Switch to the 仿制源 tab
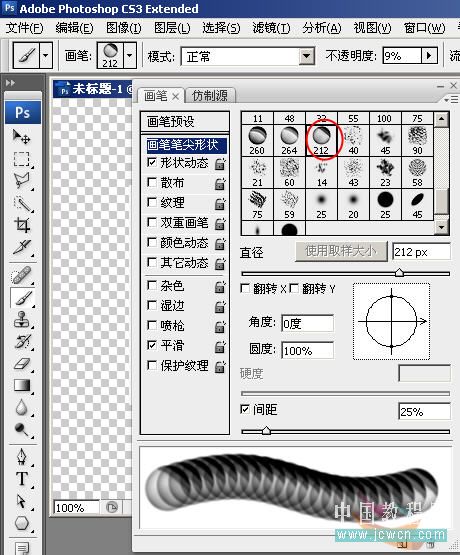The width and height of the screenshot is (460, 555). pos(210,96)
